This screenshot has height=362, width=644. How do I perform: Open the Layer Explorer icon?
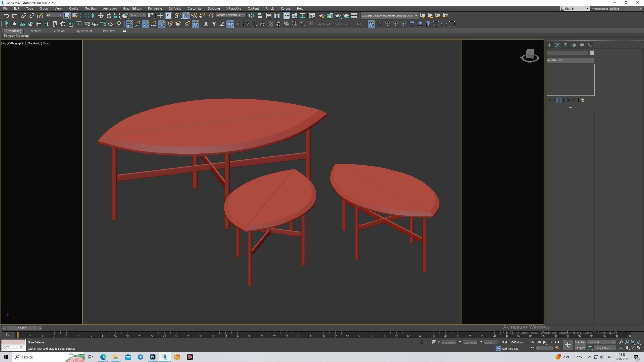click(277, 16)
